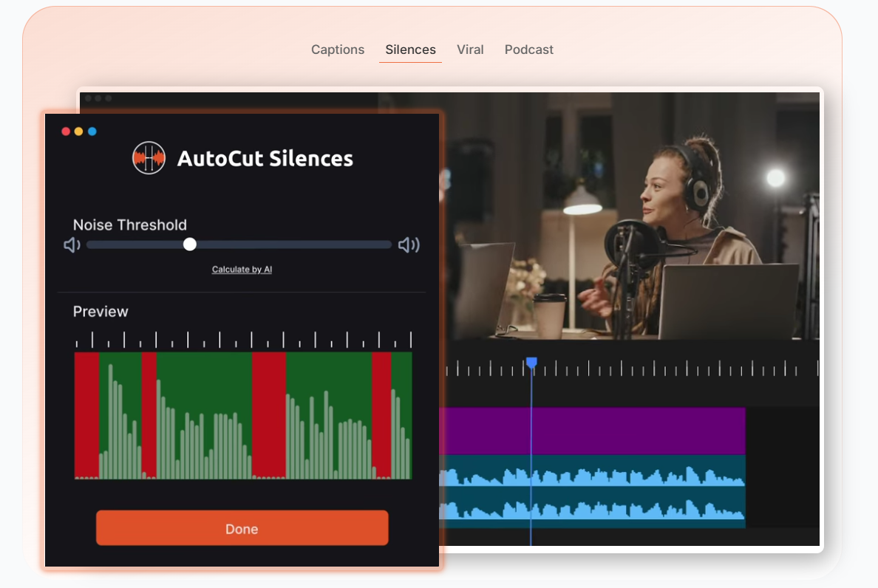Click the blue playhead marker on the timeline

[x=531, y=363]
